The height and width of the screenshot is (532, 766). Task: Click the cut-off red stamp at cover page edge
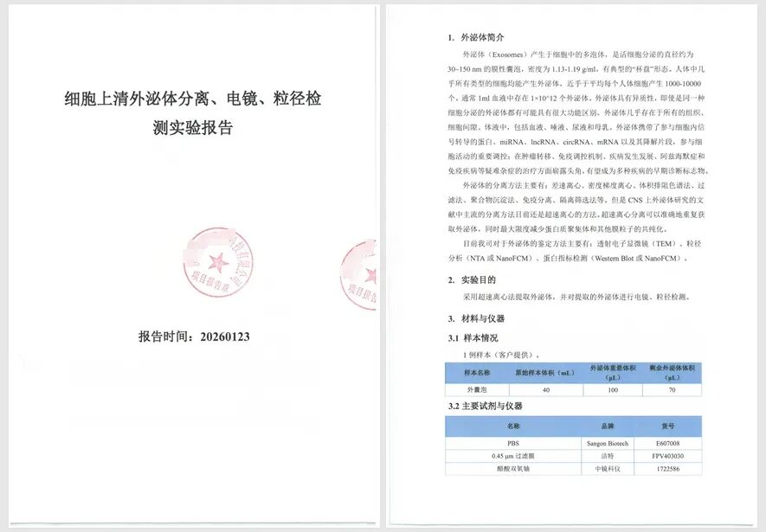[358, 274]
